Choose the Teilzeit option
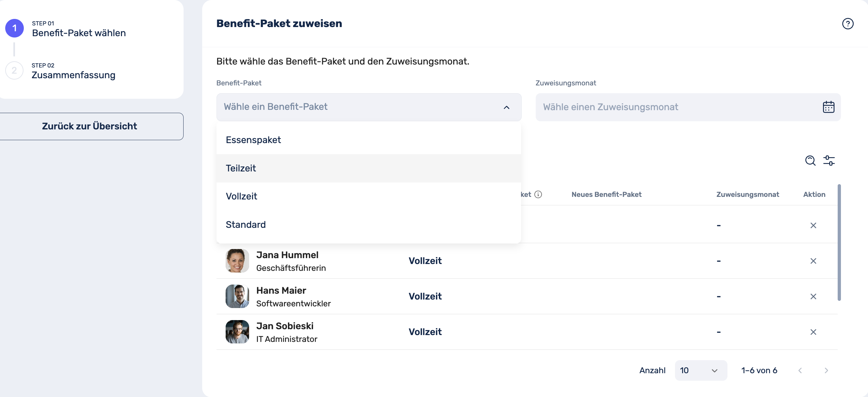This screenshot has width=868, height=397. tap(241, 168)
